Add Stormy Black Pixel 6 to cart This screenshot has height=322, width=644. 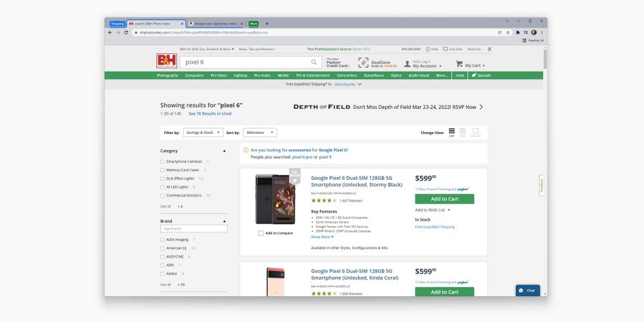point(444,199)
